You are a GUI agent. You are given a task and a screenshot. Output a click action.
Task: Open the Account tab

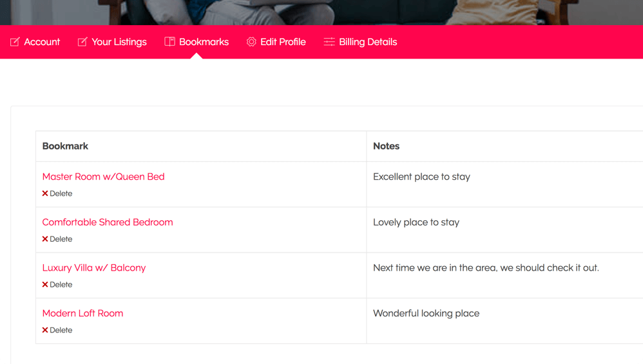(x=42, y=42)
